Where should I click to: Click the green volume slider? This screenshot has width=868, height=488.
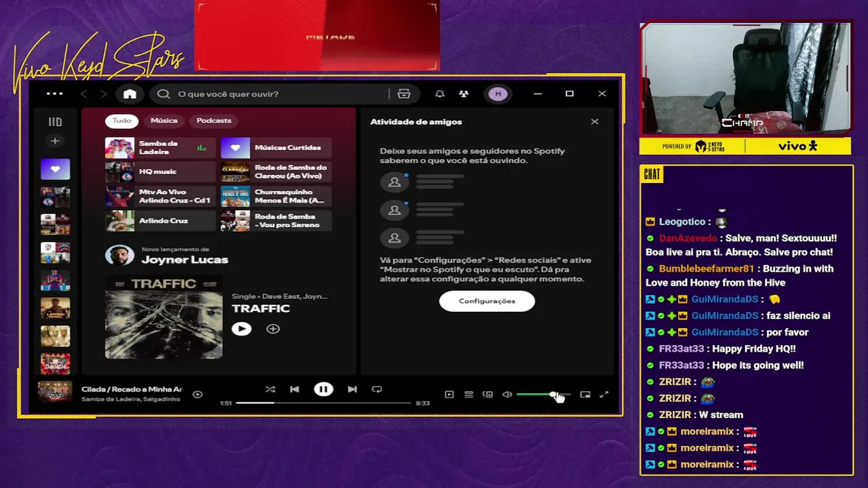click(x=543, y=394)
